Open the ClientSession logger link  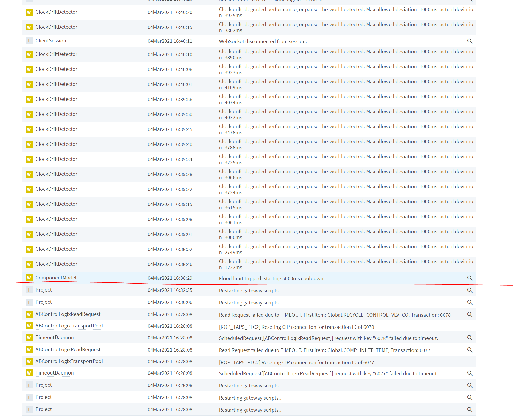(x=51, y=41)
